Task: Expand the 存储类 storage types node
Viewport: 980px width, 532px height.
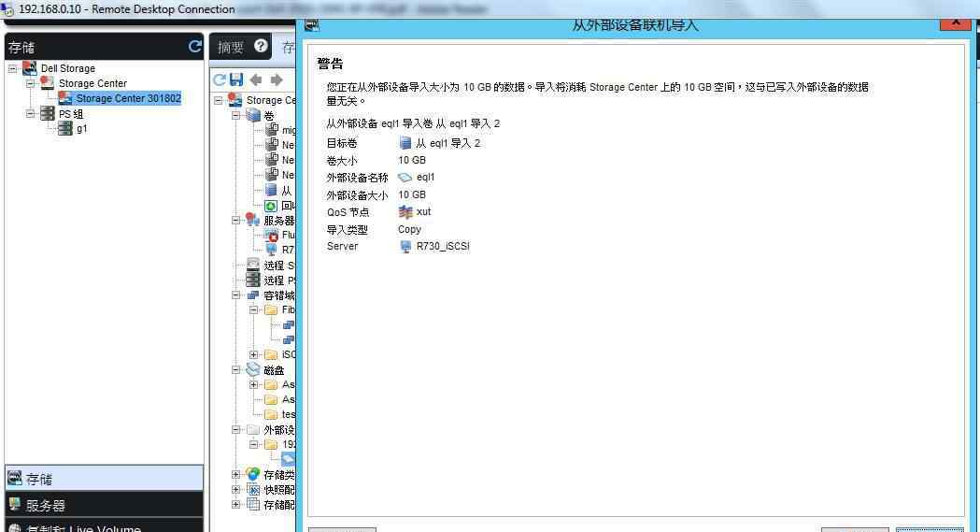Action: 235,474
